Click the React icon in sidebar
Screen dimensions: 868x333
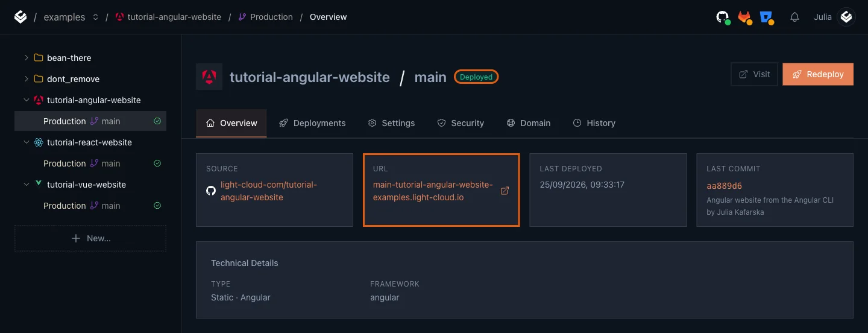click(x=39, y=142)
